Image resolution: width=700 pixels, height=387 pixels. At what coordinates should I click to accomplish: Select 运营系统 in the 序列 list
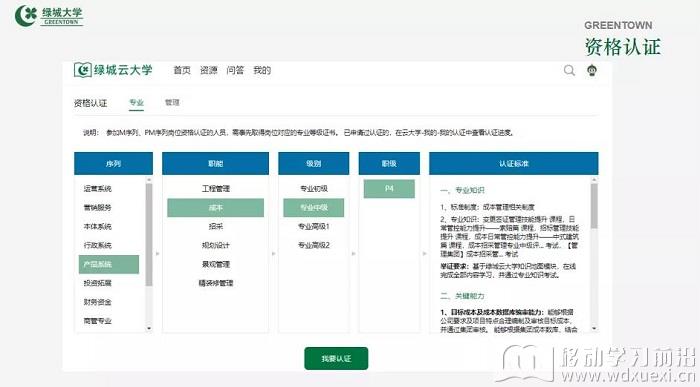pos(97,189)
